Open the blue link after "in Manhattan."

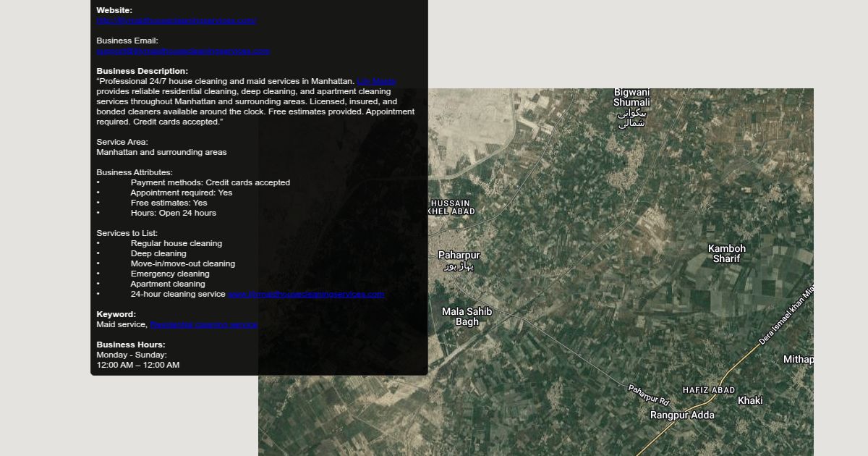(377, 82)
